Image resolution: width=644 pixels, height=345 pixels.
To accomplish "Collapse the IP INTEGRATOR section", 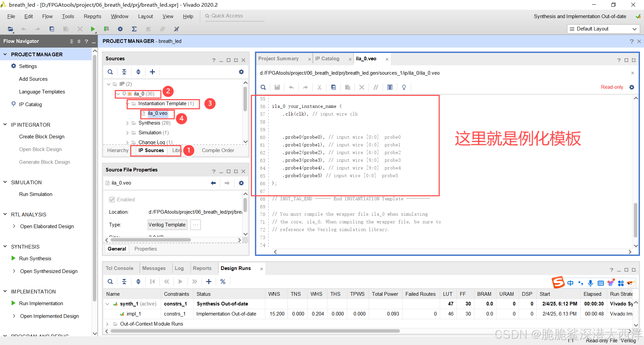I will (x=5, y=125).
